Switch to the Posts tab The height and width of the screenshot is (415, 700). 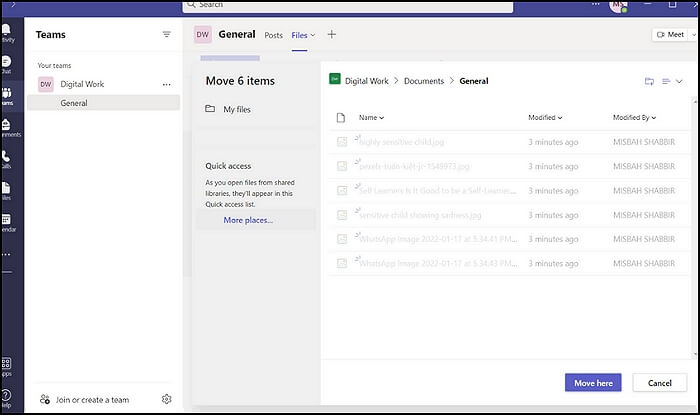[273, 35]
